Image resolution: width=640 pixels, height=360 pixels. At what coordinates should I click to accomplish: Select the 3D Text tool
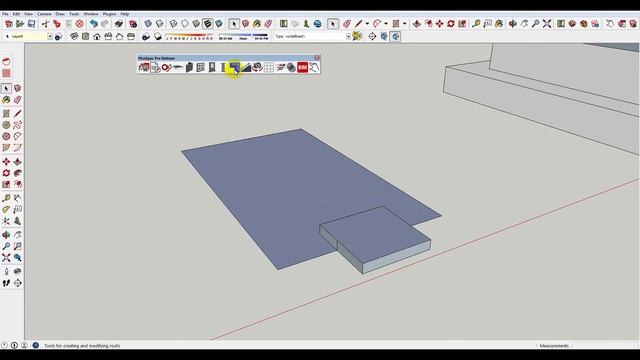click(17, 221)
